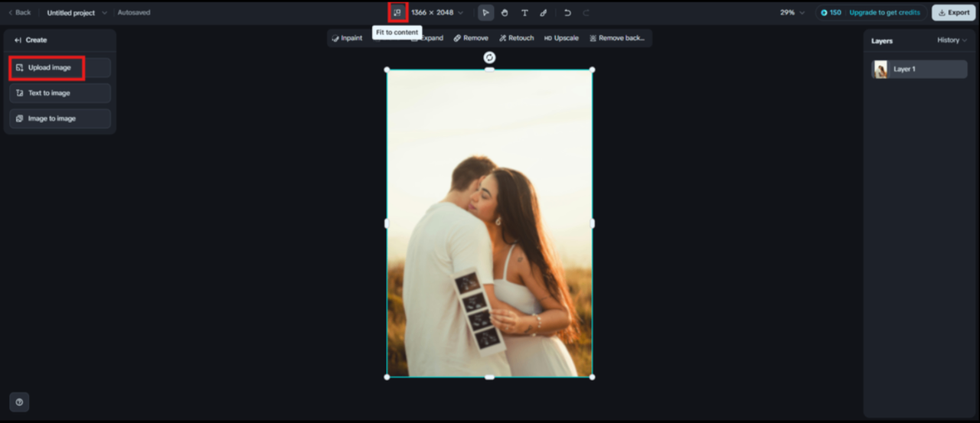Click the Fit to content icon

point(397,12)
